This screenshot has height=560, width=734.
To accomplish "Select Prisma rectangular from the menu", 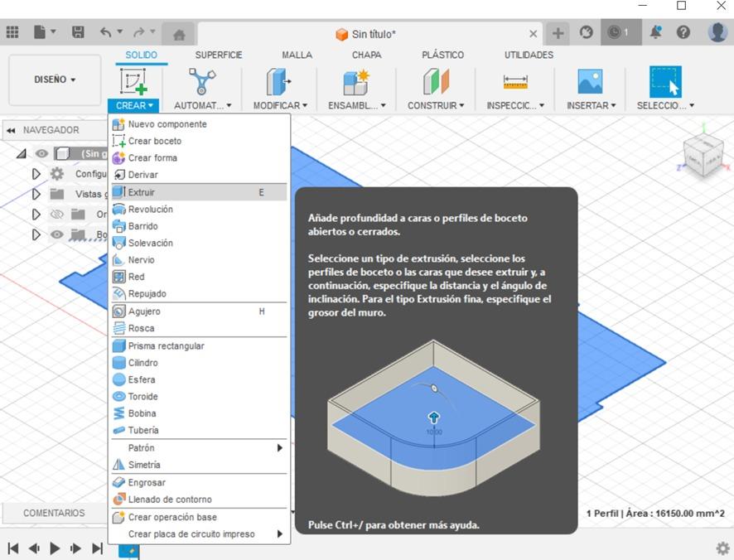I will (199, 346).
